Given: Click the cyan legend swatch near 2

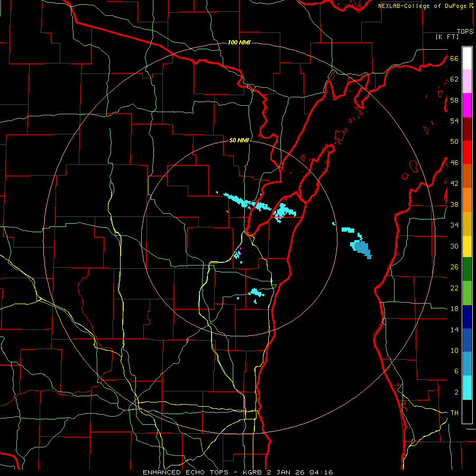Looking at the screenshot, I should (467, 388).
